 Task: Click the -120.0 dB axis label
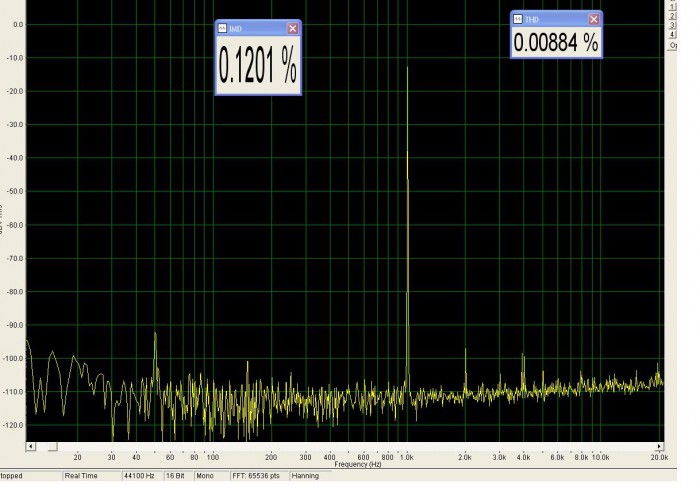point(14,425)
